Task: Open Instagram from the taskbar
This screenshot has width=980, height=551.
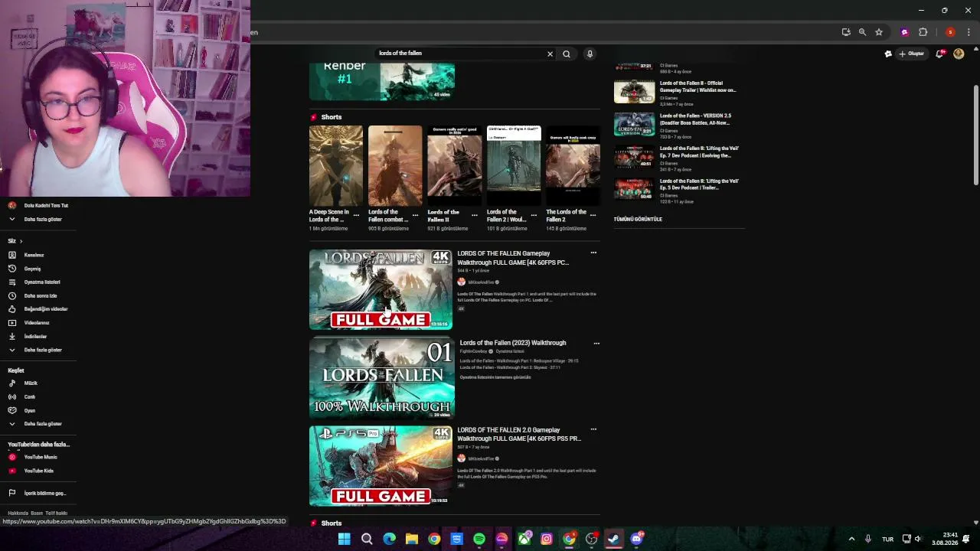Action: (547, 539)
